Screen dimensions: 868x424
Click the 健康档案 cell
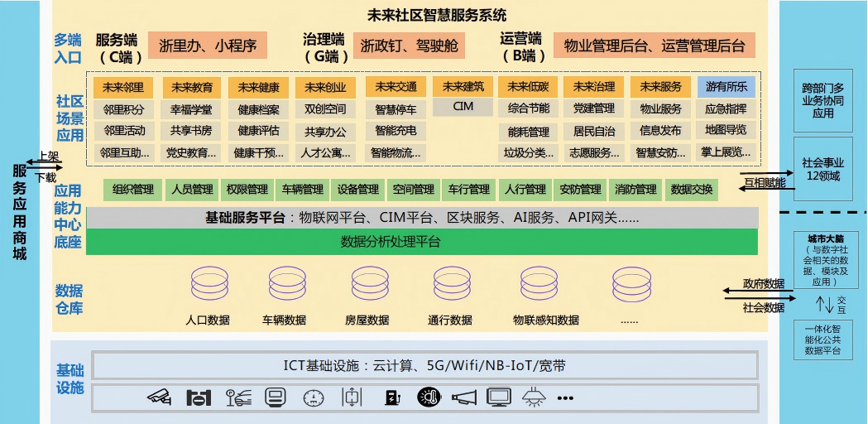click(258, 109)
